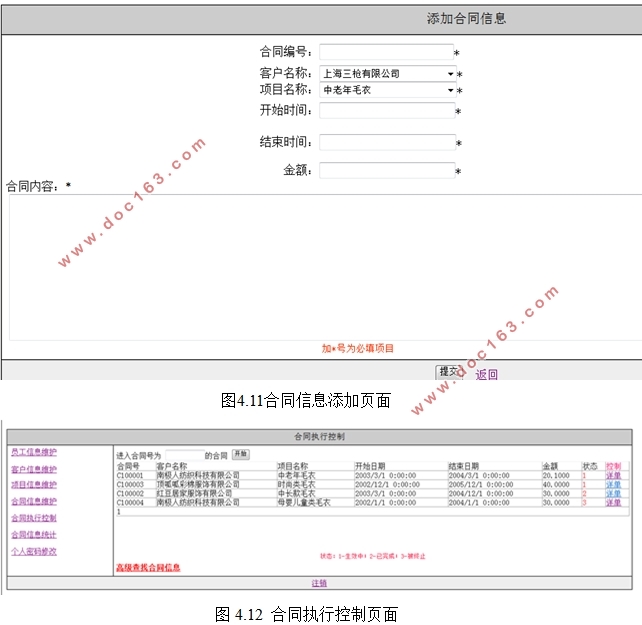Click inside the 合同内容 text area

tap(326, 267)
